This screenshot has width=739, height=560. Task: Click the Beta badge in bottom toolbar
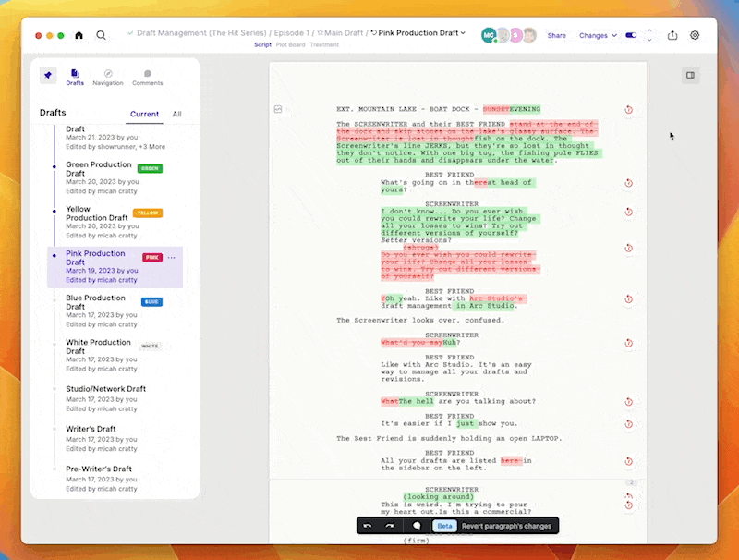[444, 526]
